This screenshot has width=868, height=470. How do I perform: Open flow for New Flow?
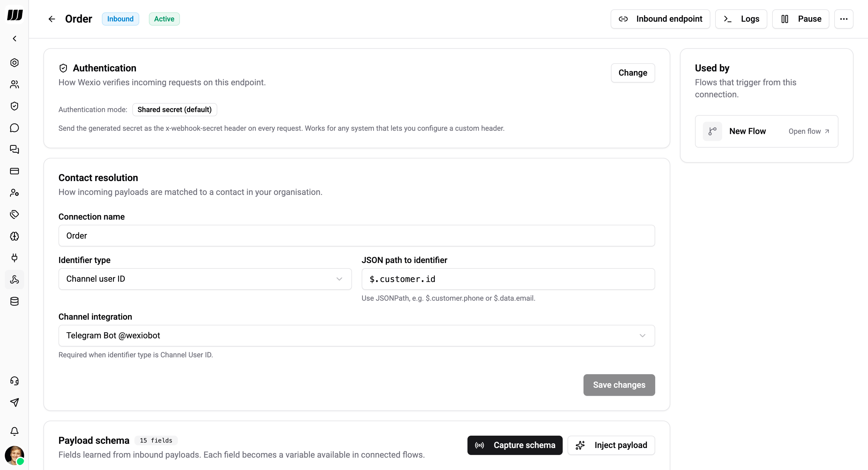[809, 131]
